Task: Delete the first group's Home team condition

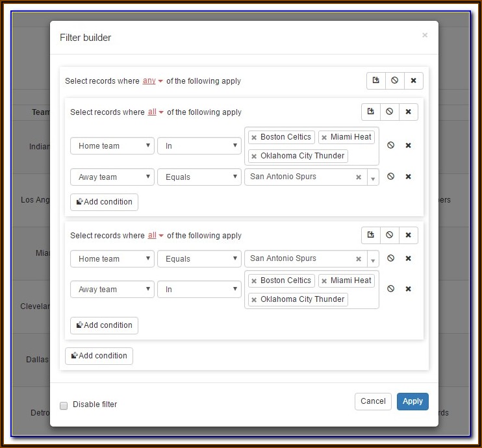Action: click(409, 145)
